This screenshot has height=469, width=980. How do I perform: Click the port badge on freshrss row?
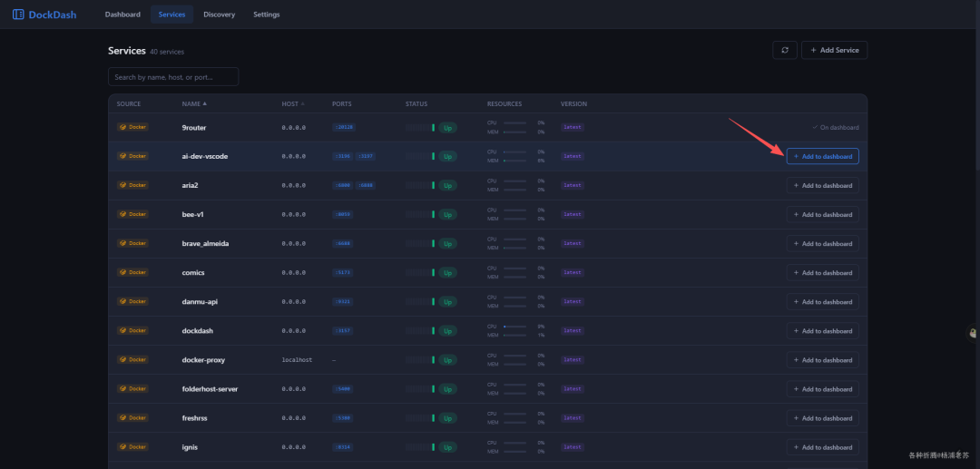click(342, 418)
